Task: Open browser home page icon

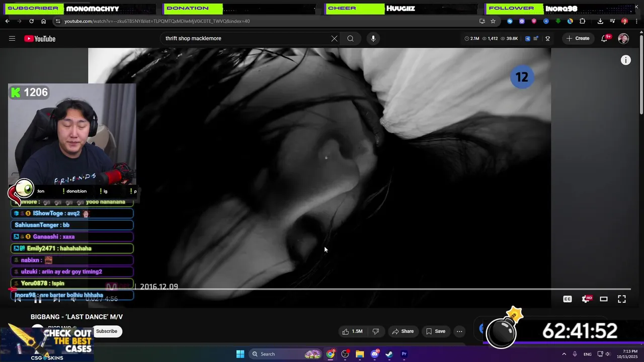Action: (43, 21)
